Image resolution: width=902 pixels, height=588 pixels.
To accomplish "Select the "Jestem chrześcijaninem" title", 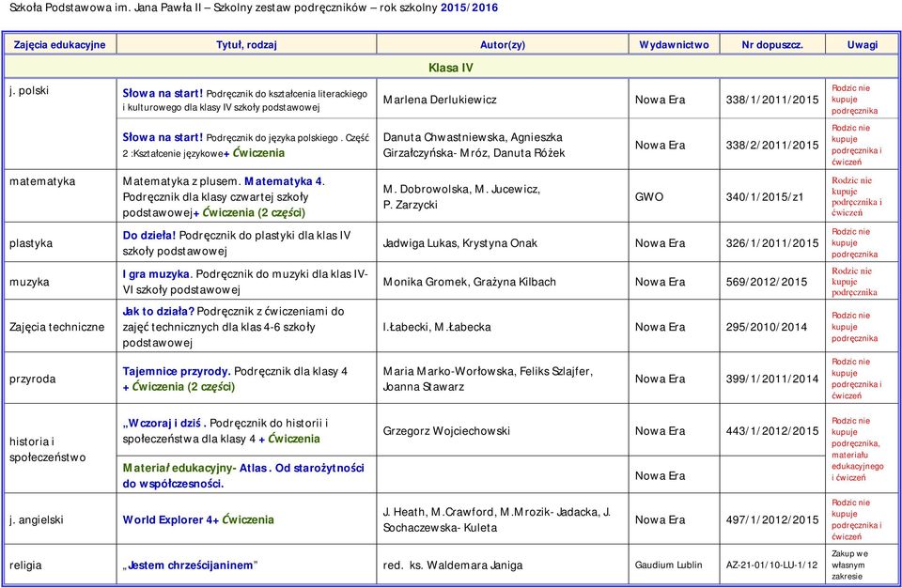I will [190, 565].
